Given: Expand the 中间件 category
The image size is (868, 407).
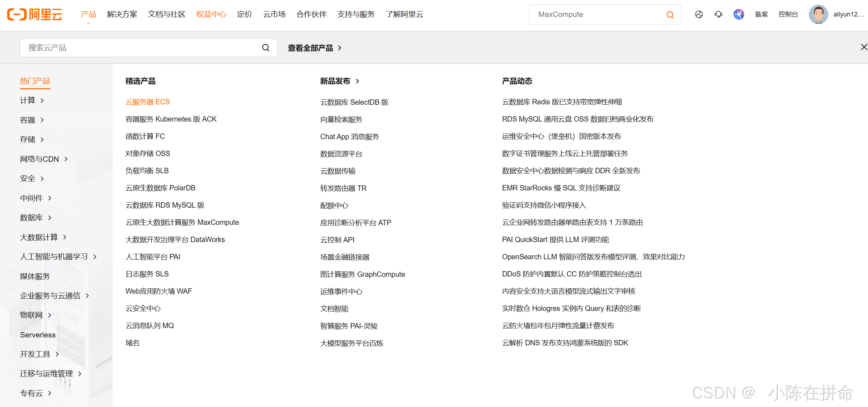Looking at the screenshot, I should point(36,198).
